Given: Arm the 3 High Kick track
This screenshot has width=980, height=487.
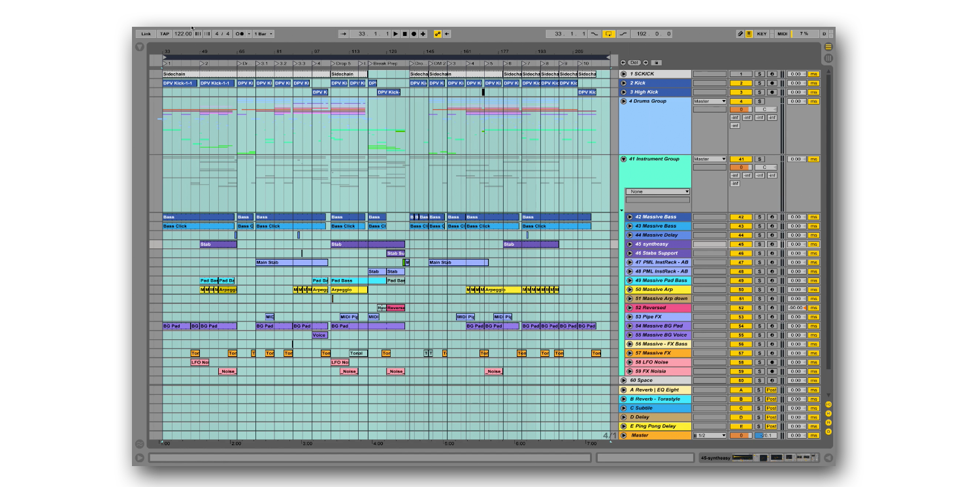Looking at the screenshot, I should point(772,92).
